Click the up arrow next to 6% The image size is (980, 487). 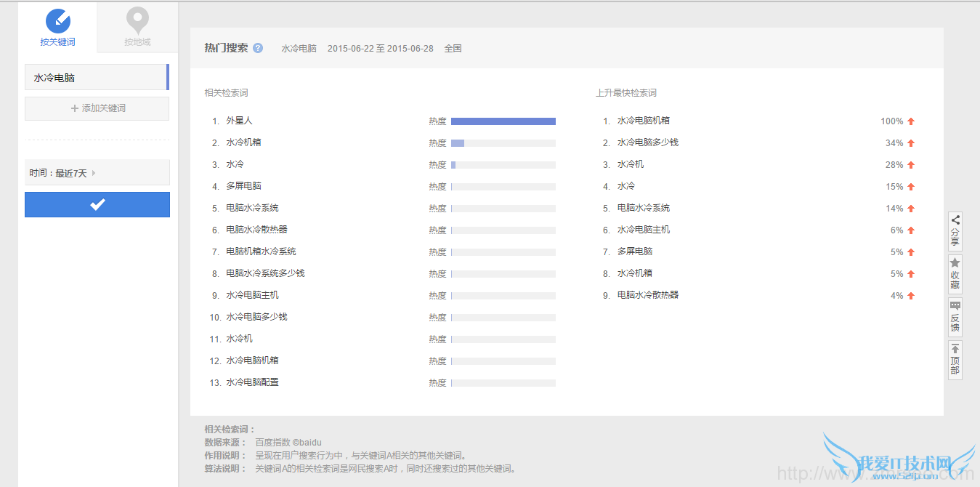point(911,230)
